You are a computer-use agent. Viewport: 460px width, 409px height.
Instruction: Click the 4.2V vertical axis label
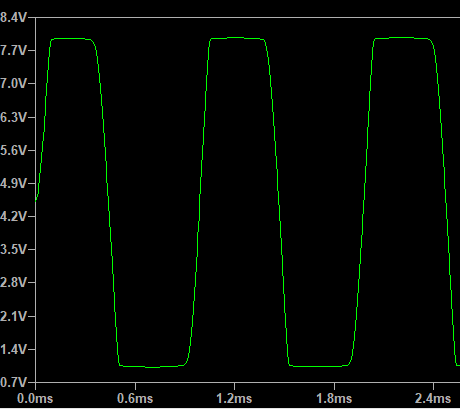pyautogui.click(x=13, y=217)
